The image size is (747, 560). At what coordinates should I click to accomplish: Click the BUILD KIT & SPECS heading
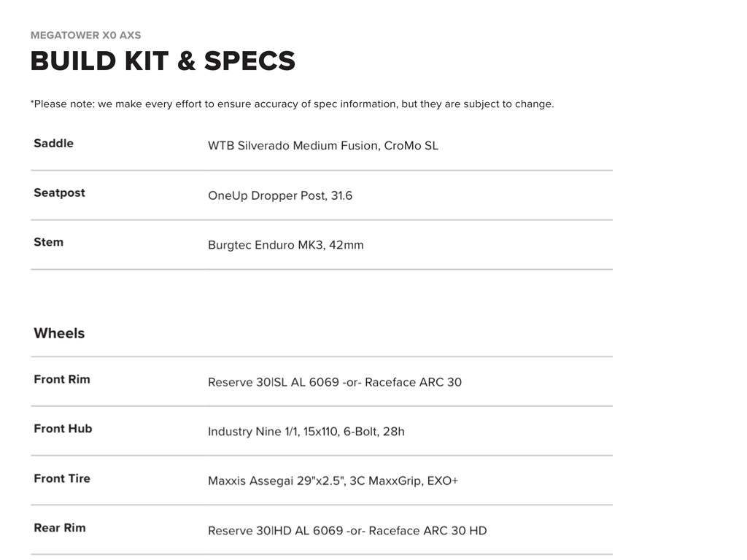(163, 61)
